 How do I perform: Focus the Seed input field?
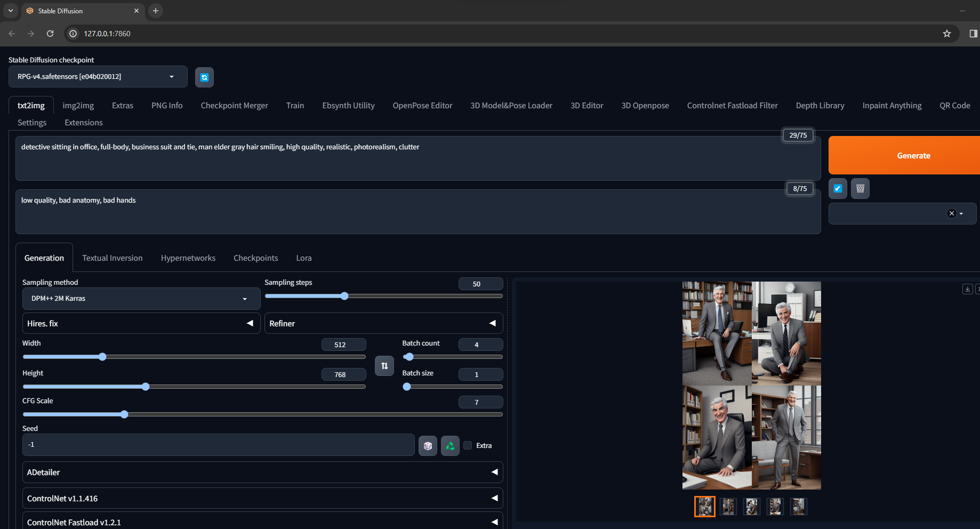pyautogui.click(x=219, y=445)
